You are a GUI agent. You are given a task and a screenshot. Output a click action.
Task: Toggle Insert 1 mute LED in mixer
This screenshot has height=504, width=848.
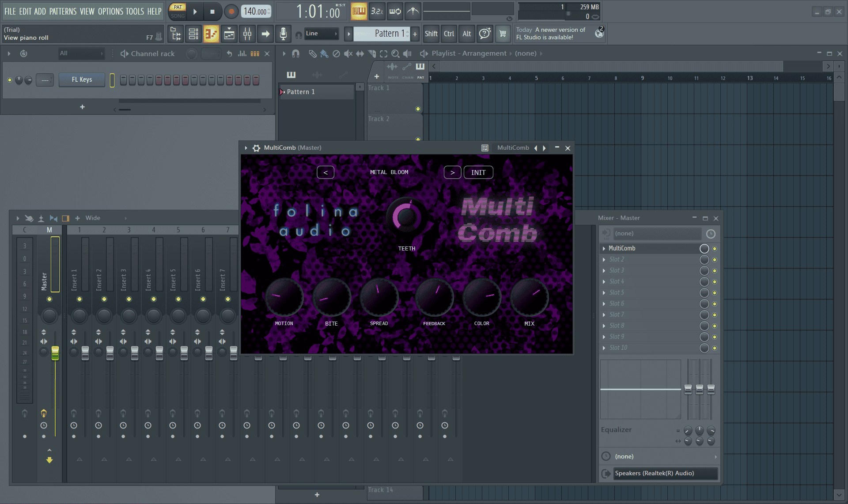point(79,299)
